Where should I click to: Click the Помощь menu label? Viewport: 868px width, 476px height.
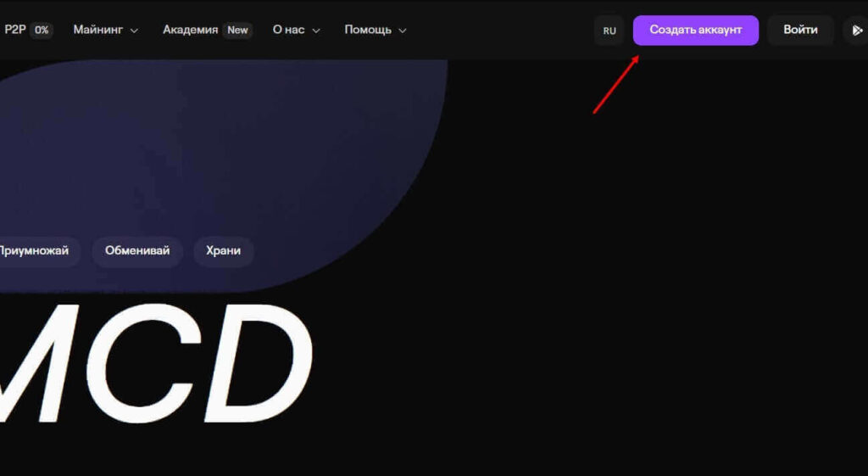[368, 30]
